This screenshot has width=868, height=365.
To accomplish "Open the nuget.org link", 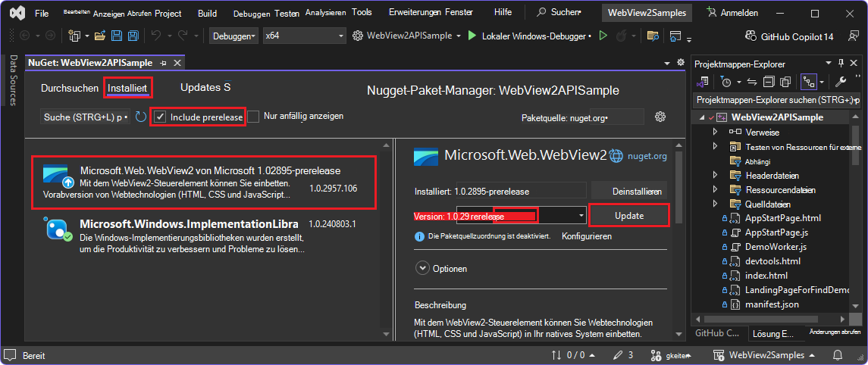I will click(647, 157).
